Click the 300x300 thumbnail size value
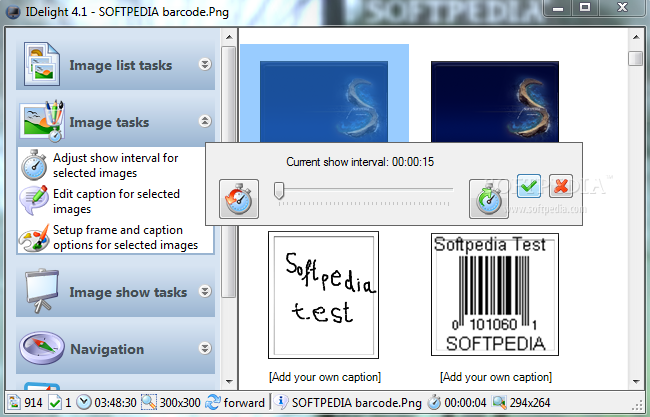 point(180,402)
